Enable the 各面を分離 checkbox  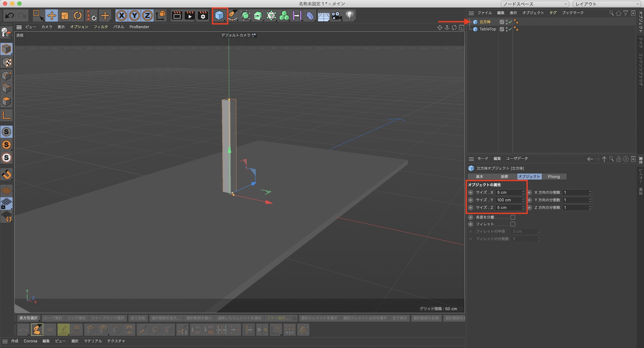(513, 217)
